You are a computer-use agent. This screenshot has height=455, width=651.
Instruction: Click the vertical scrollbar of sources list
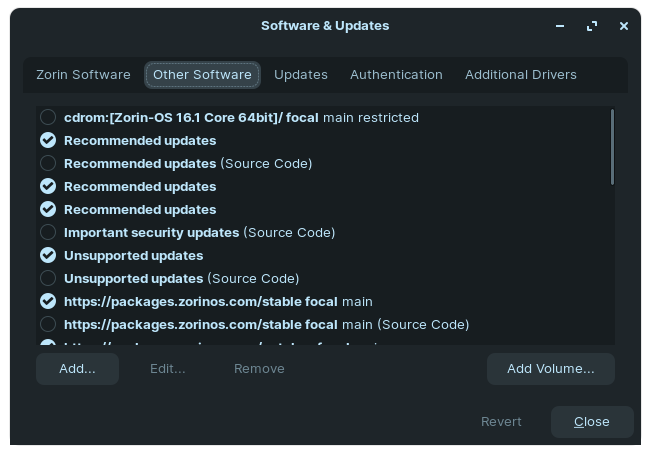pos(612,148)
